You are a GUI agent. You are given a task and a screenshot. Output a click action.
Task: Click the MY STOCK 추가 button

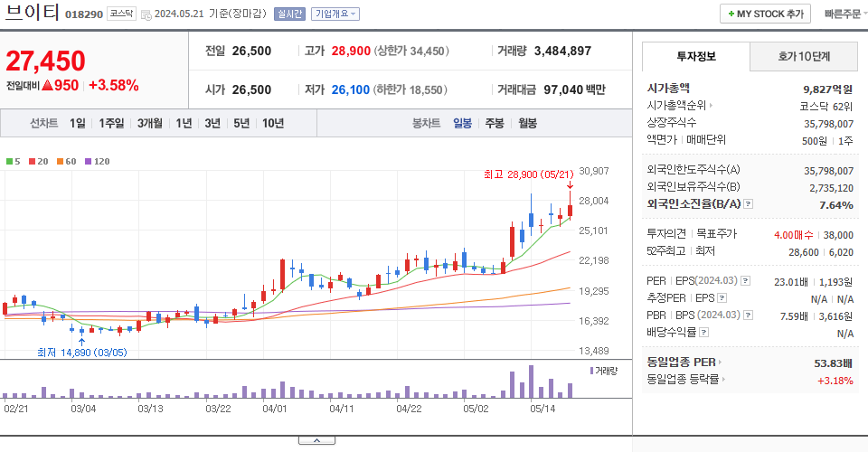[765, 14]
